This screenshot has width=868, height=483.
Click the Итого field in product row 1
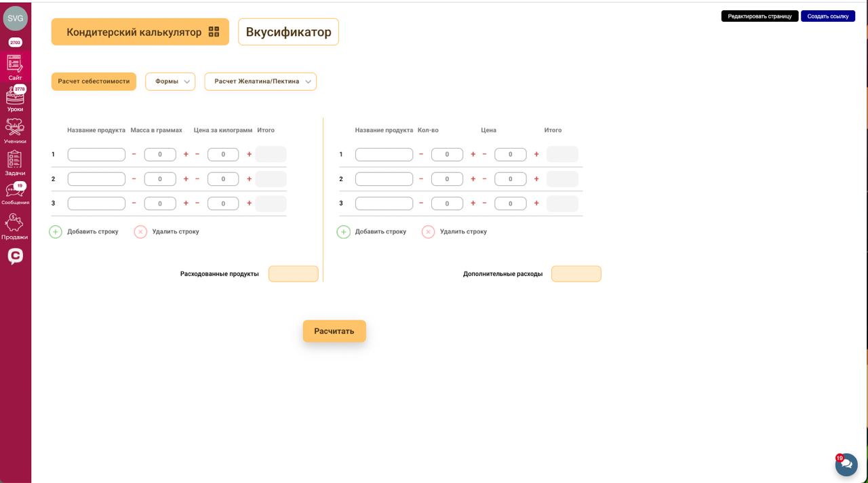coord(271,155)
